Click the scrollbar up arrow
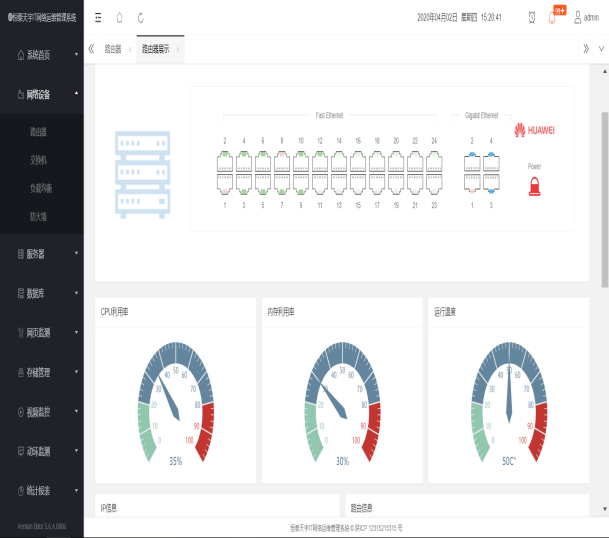 tap(605, 71)
